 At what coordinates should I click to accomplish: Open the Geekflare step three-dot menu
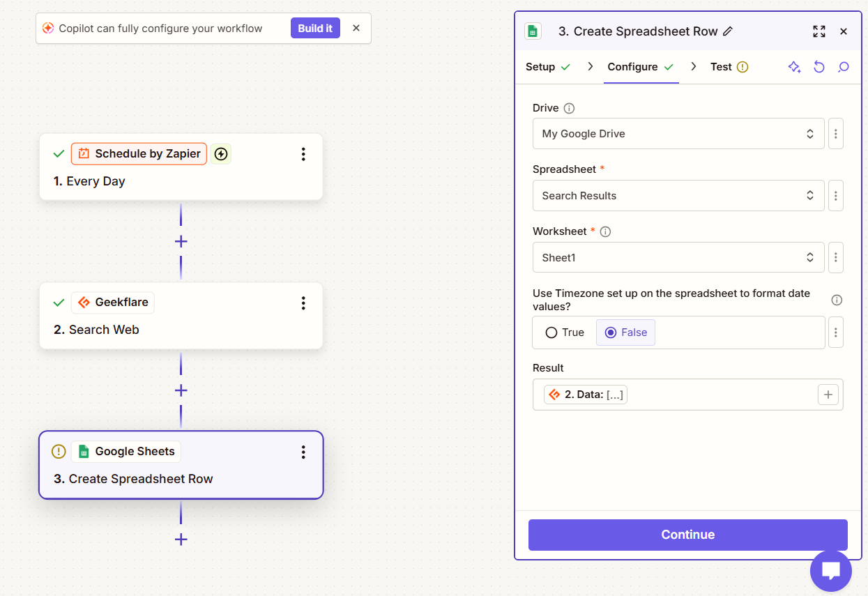[303, 303]
